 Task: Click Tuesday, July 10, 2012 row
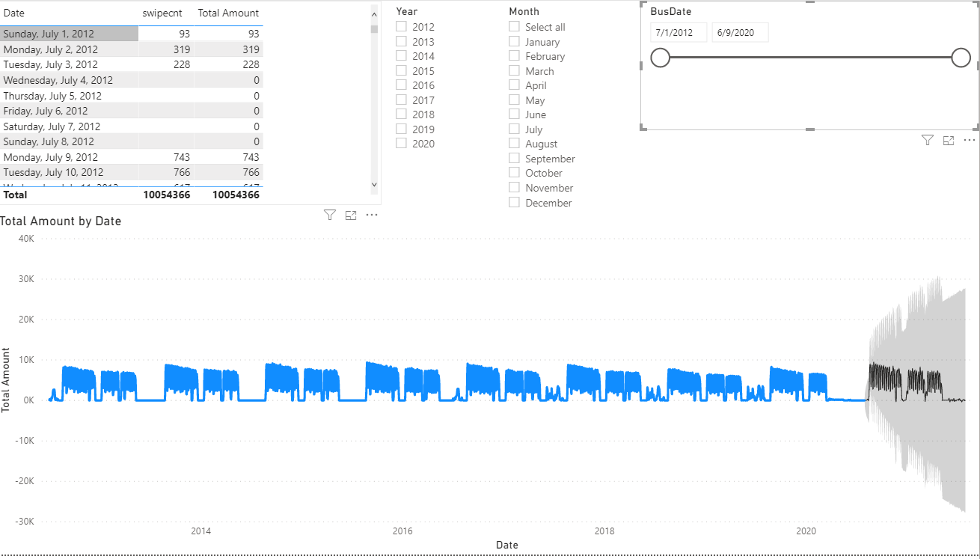point(132,172)
